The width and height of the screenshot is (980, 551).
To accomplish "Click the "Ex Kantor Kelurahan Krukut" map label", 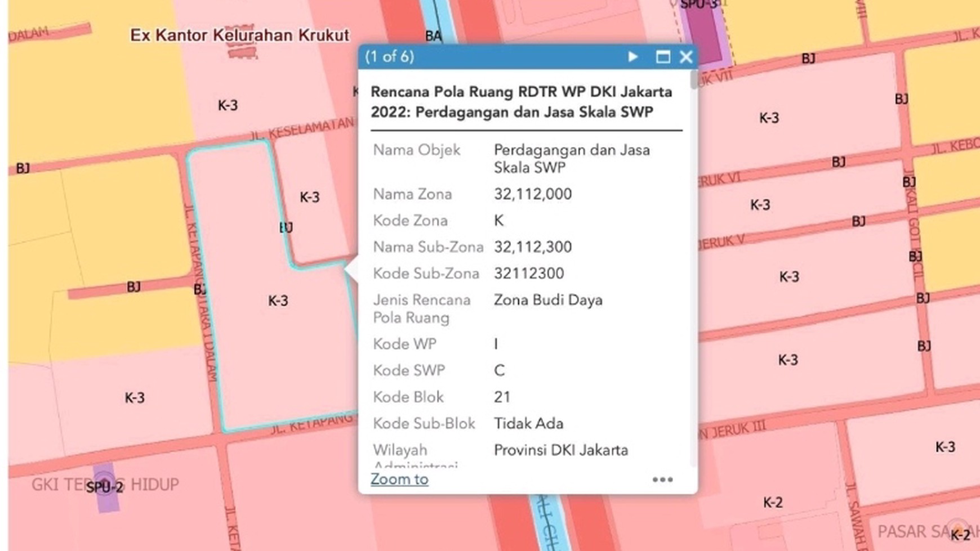I will pyautogui.click(x=239, y=35).
